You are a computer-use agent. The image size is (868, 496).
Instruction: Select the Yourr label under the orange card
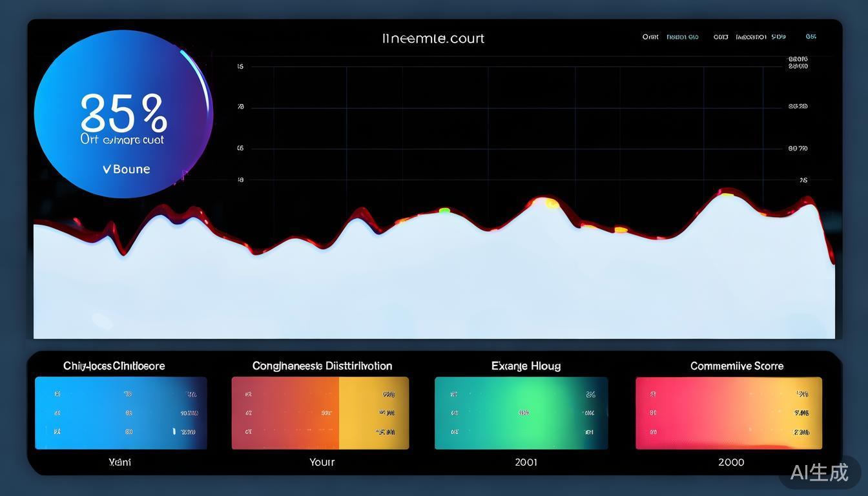coord(322,462)
